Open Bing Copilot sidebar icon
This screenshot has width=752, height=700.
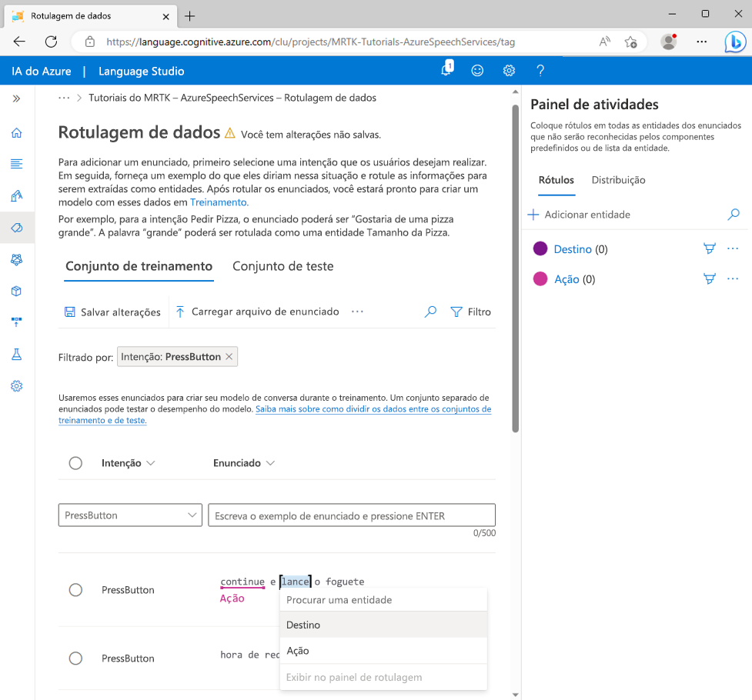pos(735,42)
